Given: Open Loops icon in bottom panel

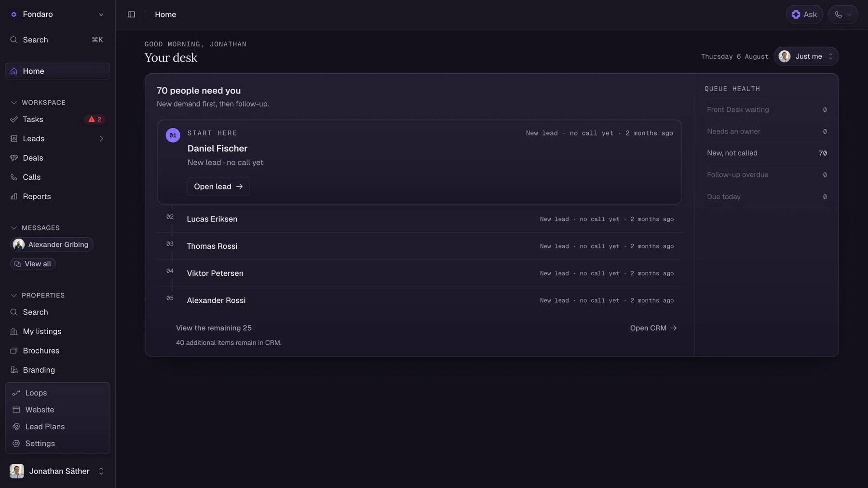Looking at the screenshot, I should (16, 393).
